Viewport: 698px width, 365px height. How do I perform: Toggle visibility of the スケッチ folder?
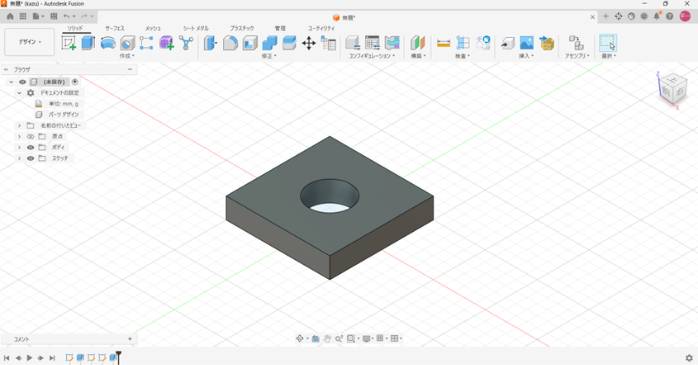click(30, 158)
